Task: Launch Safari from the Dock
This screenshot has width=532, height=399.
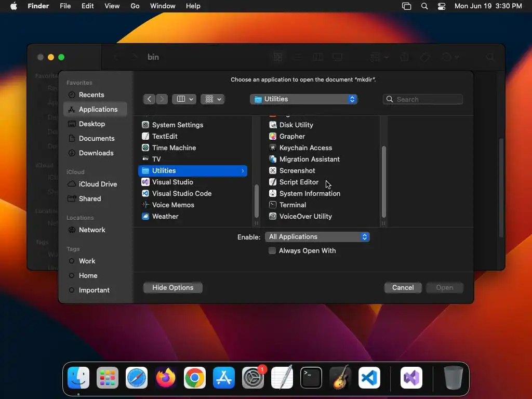Action: [137, 378]
